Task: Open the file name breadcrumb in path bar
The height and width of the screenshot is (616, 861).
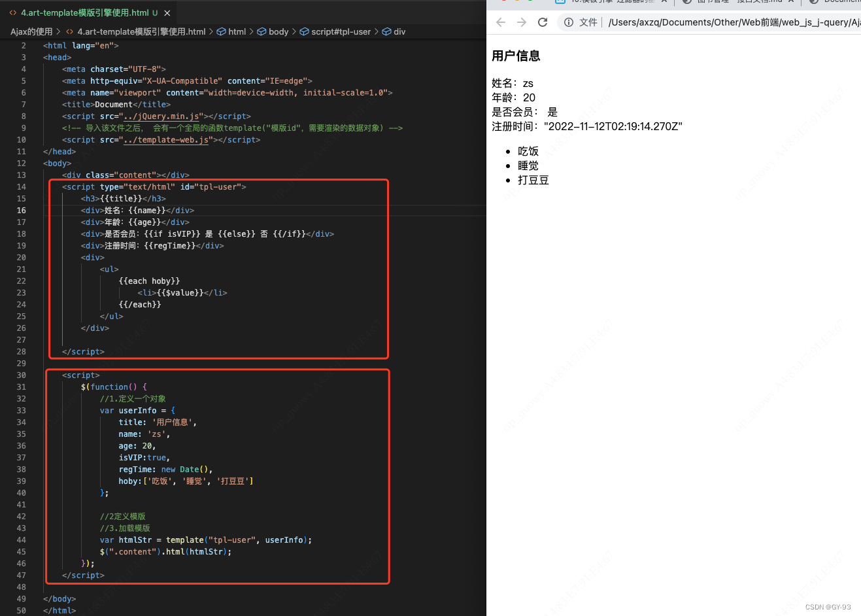Action: [x=141, y=31]
